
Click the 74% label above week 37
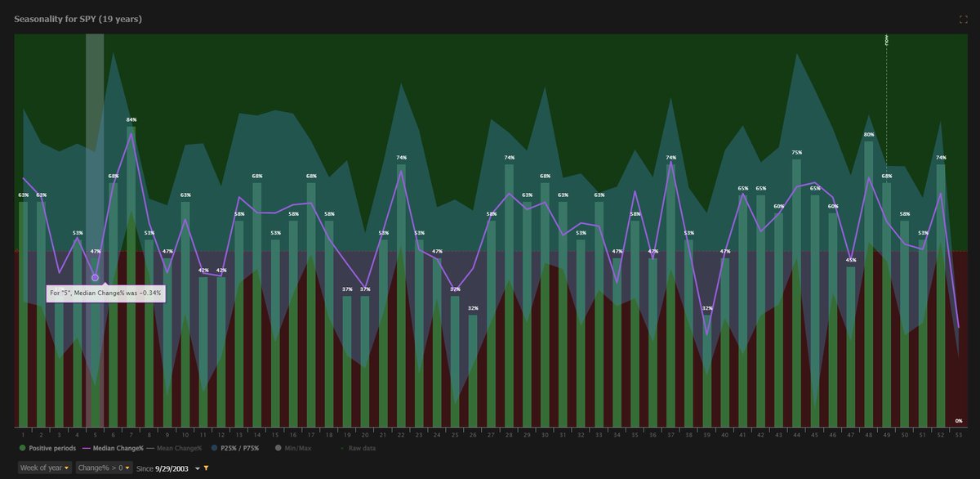(x=671, y=158)
